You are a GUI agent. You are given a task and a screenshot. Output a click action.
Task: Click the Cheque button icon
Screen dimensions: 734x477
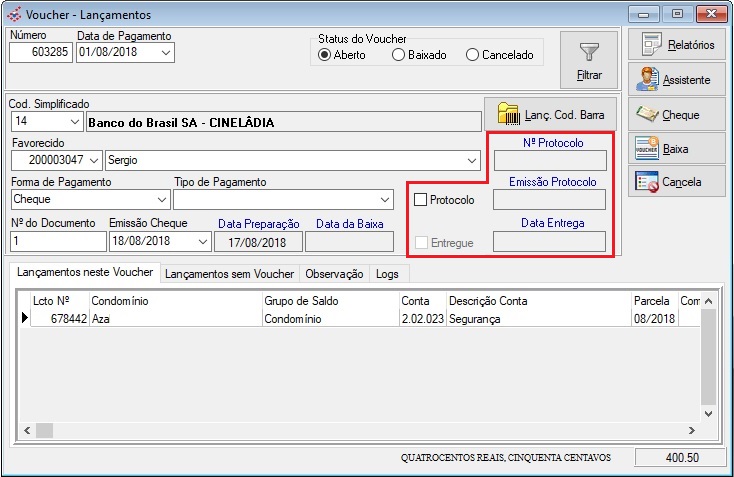click(648, 115)
